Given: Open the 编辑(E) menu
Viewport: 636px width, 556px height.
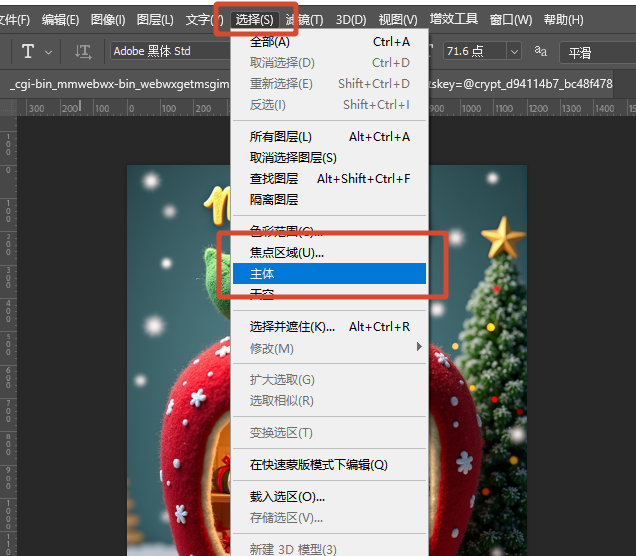Looking at the screenshot, I should tap(60, 19).
